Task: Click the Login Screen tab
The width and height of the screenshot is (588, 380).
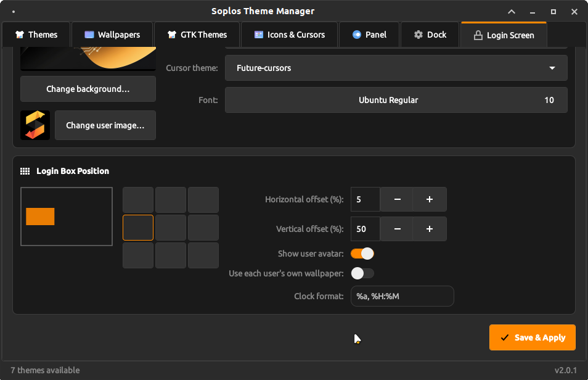Action: click(x=504, y=35)
